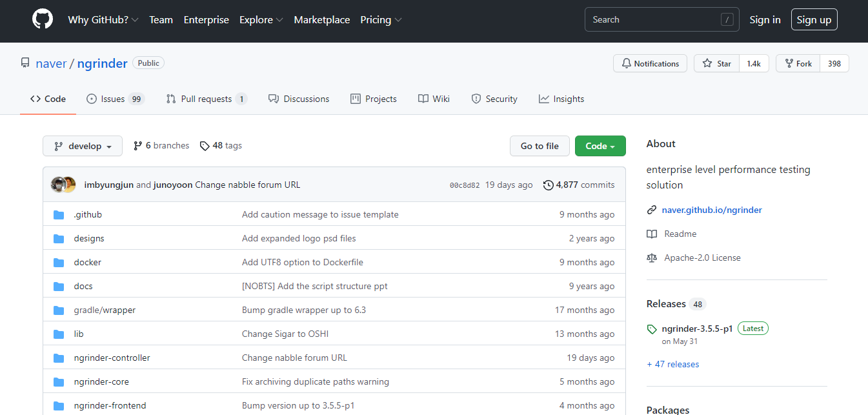Star the repository
The image size is (868, 415).
point(717,63)
